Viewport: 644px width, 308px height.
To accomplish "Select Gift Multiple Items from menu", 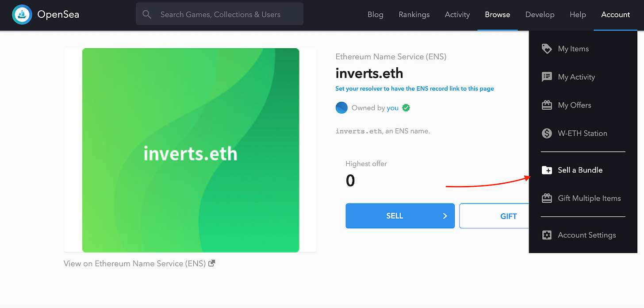I will pos(589,198).
